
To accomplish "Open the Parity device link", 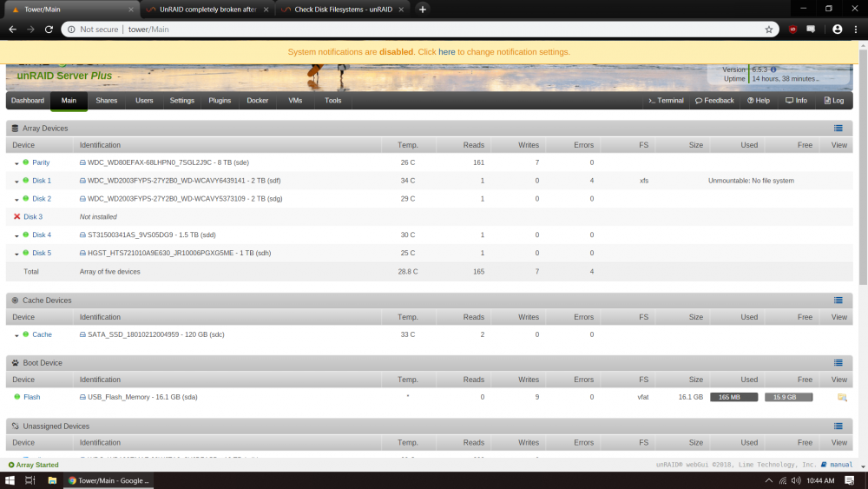I will point(41,162).
